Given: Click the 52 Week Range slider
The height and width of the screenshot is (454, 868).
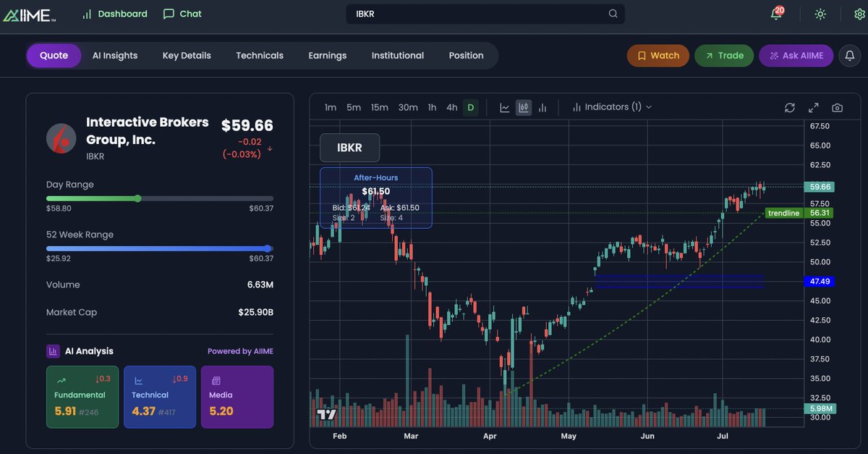Looking at the screenshot, I should tap(160, 248).
